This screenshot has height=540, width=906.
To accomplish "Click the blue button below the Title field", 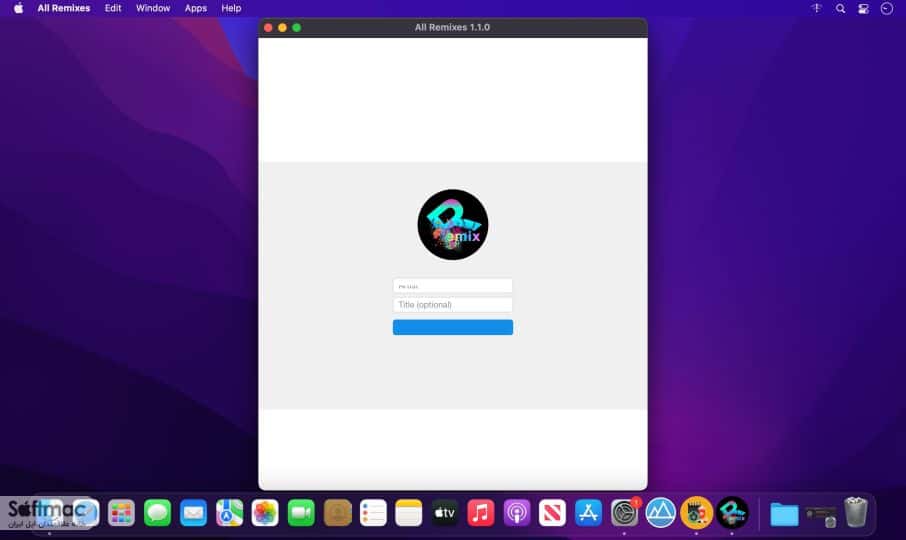I will click(452, 327).
